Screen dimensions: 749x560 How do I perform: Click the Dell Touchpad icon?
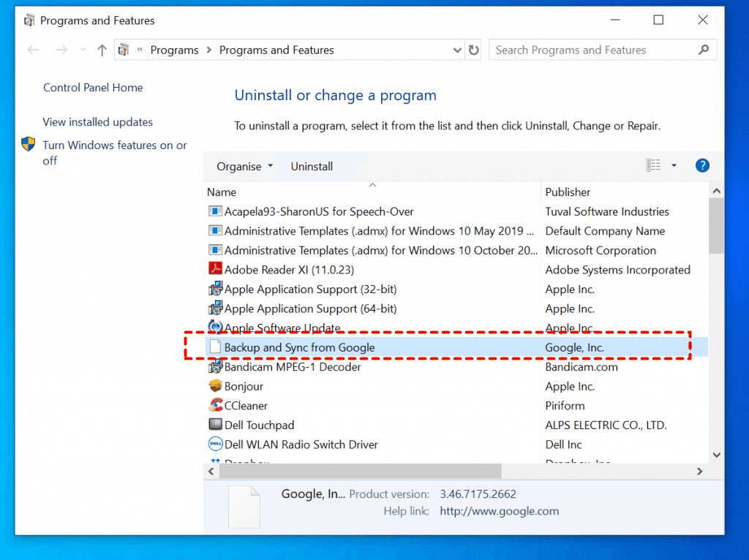(x=215, y=425)
